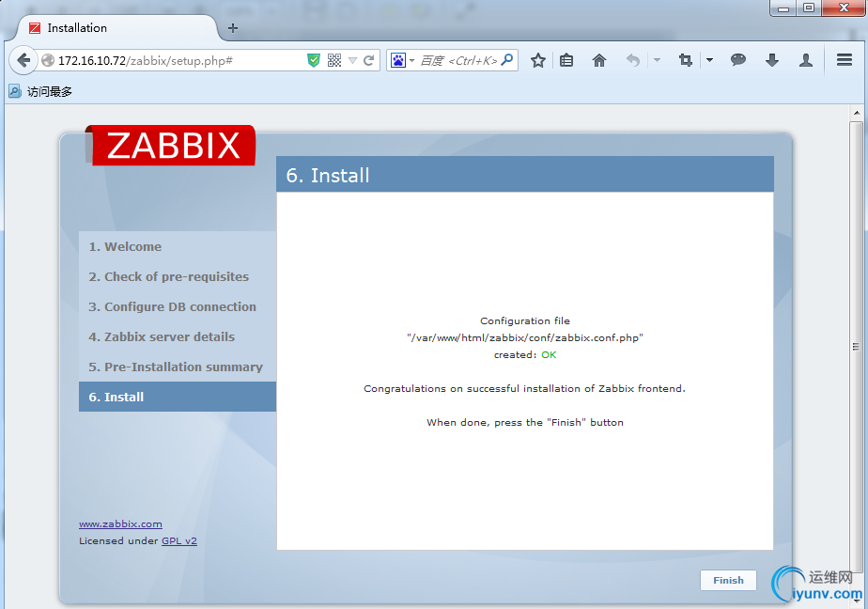868x609 pixels.
Task: Select step 5. Pre-Installation summary
Action: 178,367
